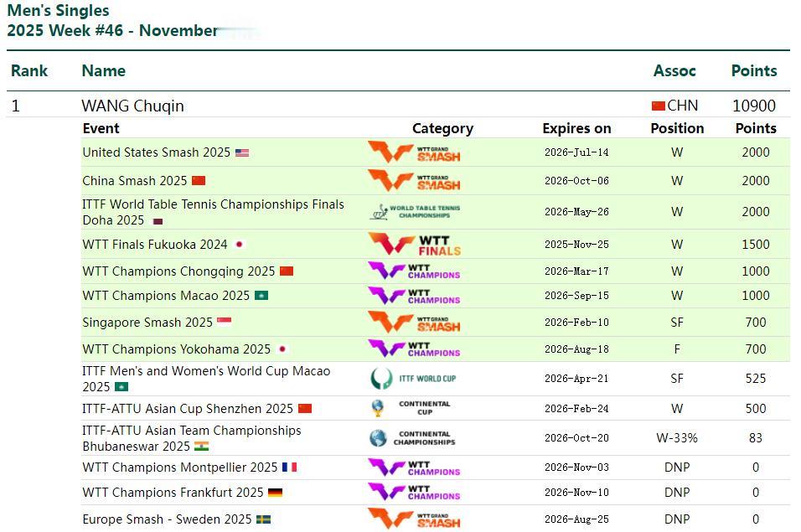
Task: Click Grand Smash logo in Singapore Smash row
Action: pos(414,323)
